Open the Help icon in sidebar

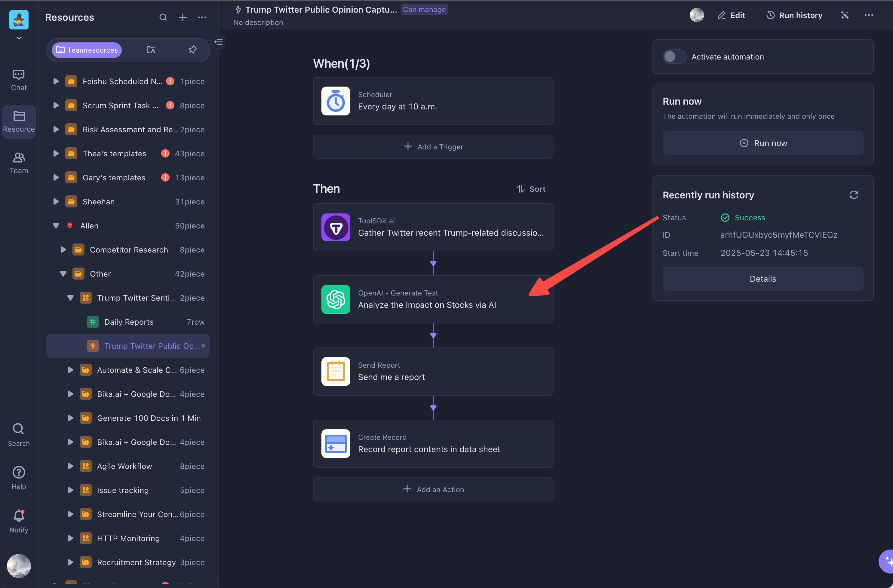[19, 478]
